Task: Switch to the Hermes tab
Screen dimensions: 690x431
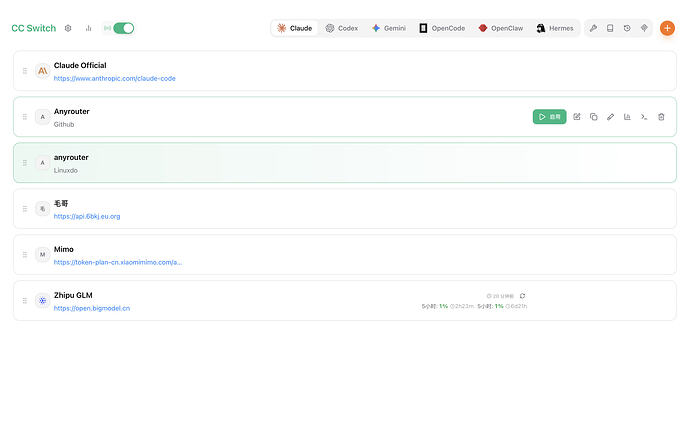Action: (x=555, y=28)
